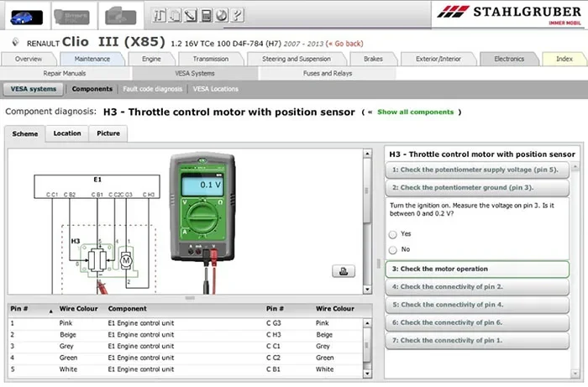Screen dimensions: 588x387
Task: Select the Yes radio button
Action: pos(392,234)
